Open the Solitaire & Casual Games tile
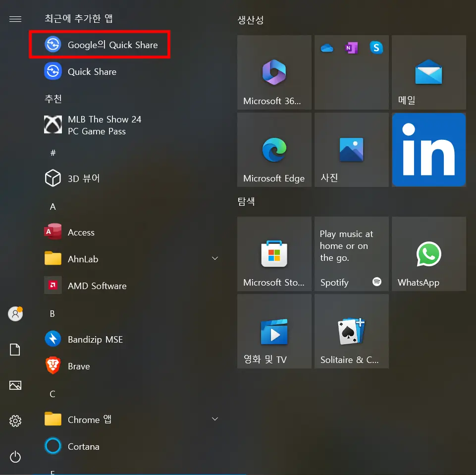476x475 pixels. pos(352,331)
